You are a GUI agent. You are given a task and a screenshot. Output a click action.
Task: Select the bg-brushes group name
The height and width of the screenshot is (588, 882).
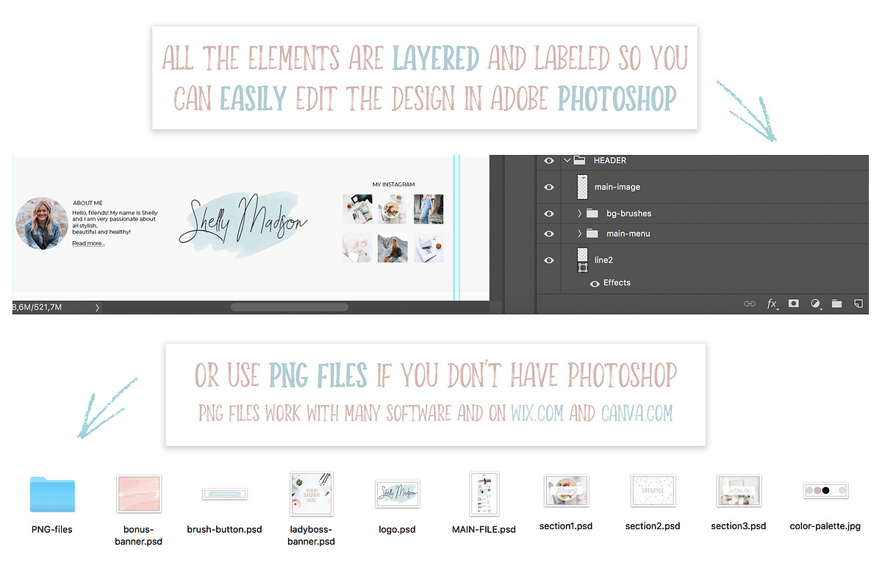[x=629, y=213]
